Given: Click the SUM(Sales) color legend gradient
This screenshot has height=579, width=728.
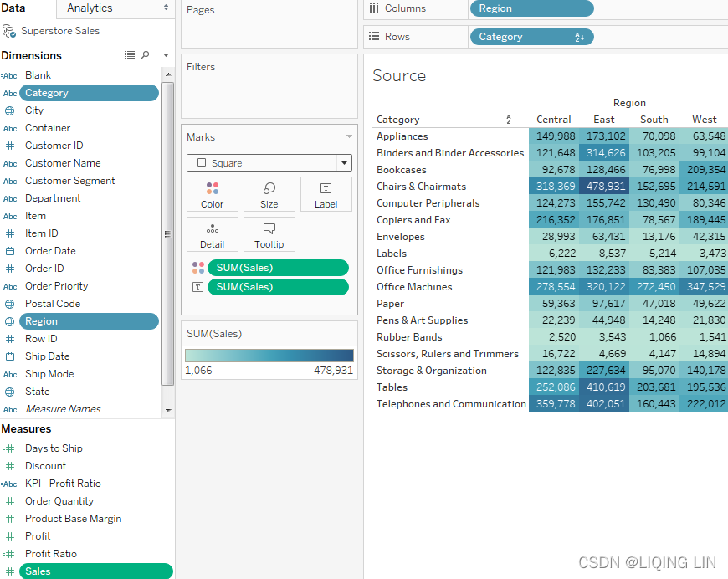Looking at the screenshot, I should 269,356.
